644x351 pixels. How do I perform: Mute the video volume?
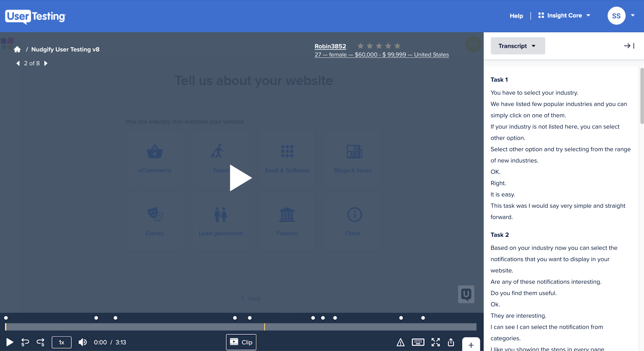coord(82,342)
